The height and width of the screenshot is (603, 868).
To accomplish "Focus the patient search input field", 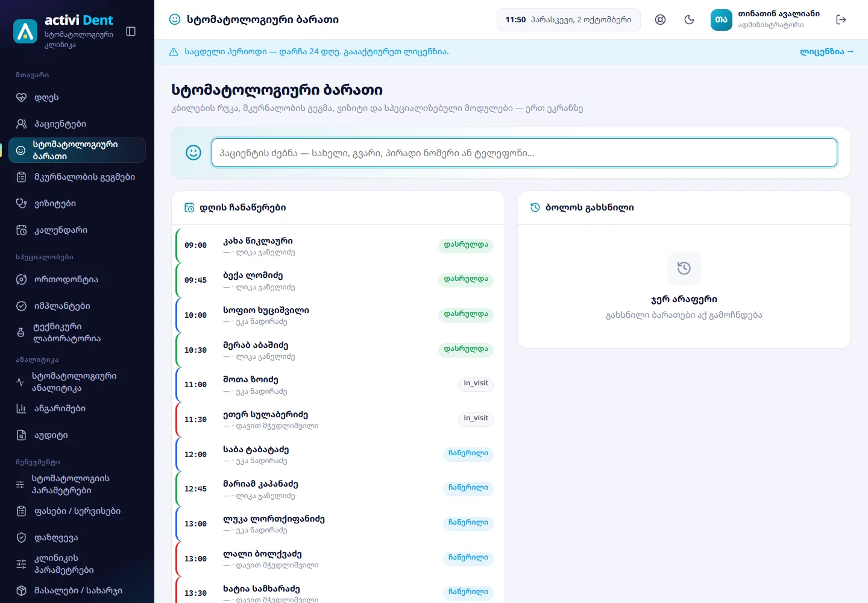I will tap(524, 153).
